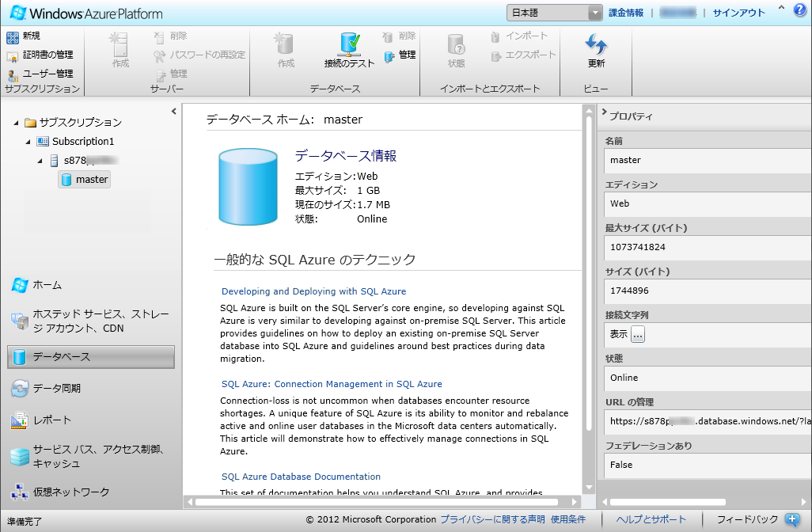Click the content vertical scrollbar down arrow
The width and height of the screenshot is (812, 532).
tap(589, 488)
